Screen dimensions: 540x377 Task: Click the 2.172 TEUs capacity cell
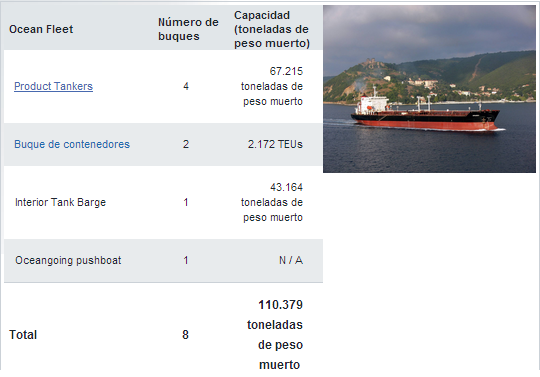click(275, 144)
